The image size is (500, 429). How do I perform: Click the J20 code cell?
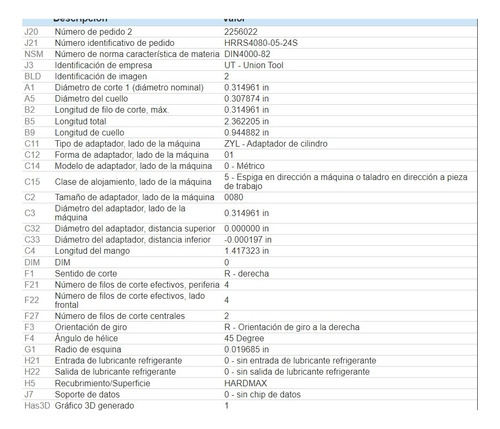tap(31, 32)
